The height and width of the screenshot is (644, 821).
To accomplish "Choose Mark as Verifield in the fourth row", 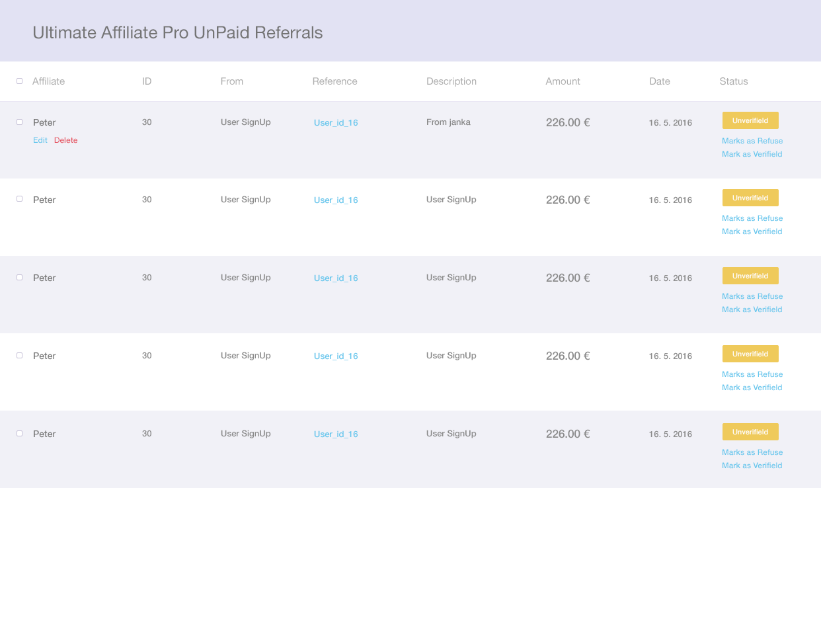I will coord(752,387).
